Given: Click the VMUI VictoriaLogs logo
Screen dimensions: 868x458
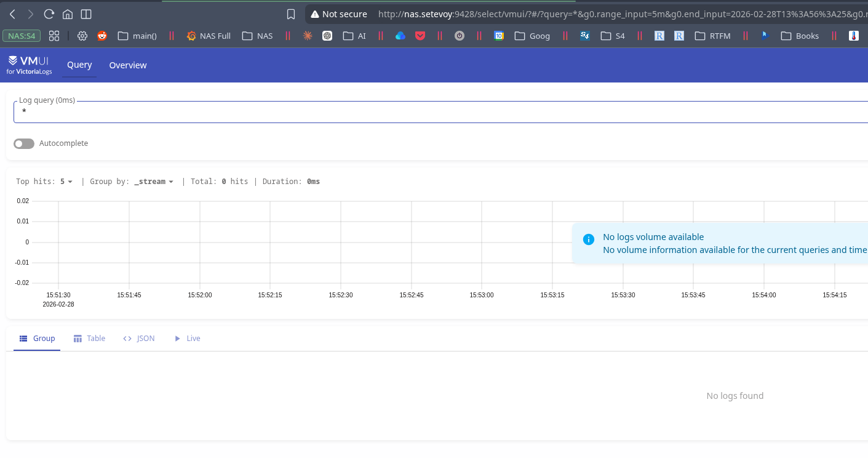Looking at the screenshot, I should [x=30, y=65].
